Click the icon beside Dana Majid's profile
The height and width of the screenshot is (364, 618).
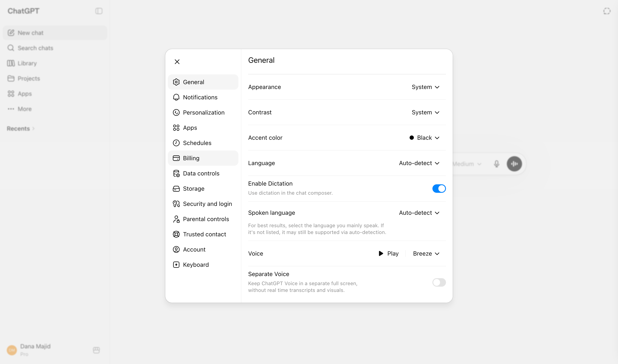(x=96, y=350)
